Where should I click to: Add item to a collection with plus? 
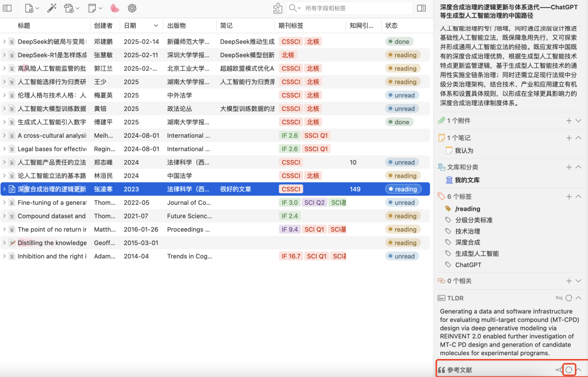pos(569,167)
